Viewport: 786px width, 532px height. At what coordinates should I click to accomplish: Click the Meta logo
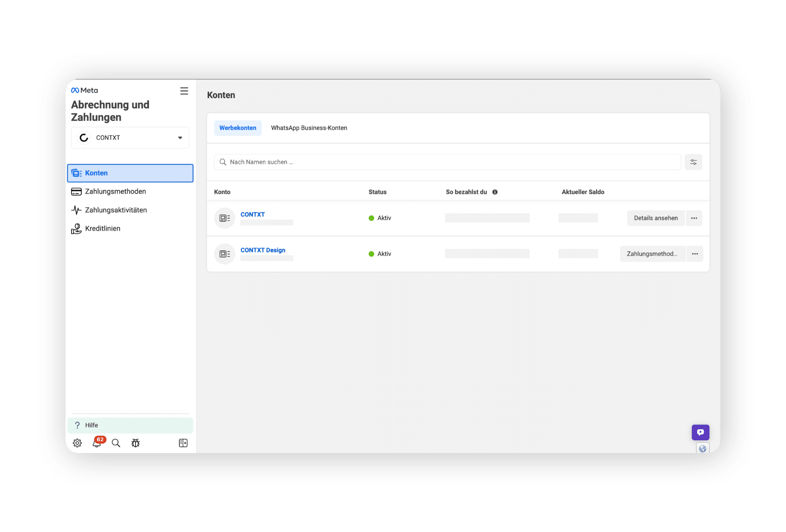[84, 90]
